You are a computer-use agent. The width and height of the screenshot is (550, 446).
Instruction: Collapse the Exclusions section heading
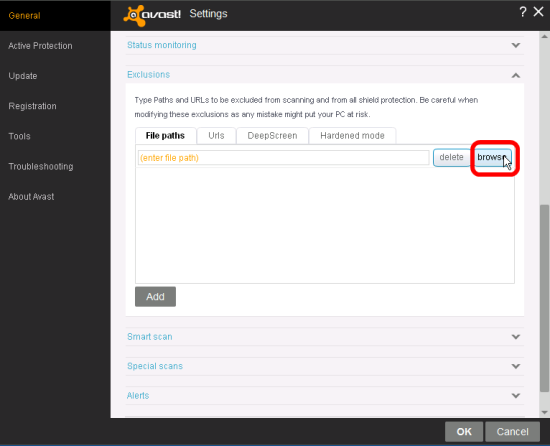pyautogui.click(x=148, y=75)
